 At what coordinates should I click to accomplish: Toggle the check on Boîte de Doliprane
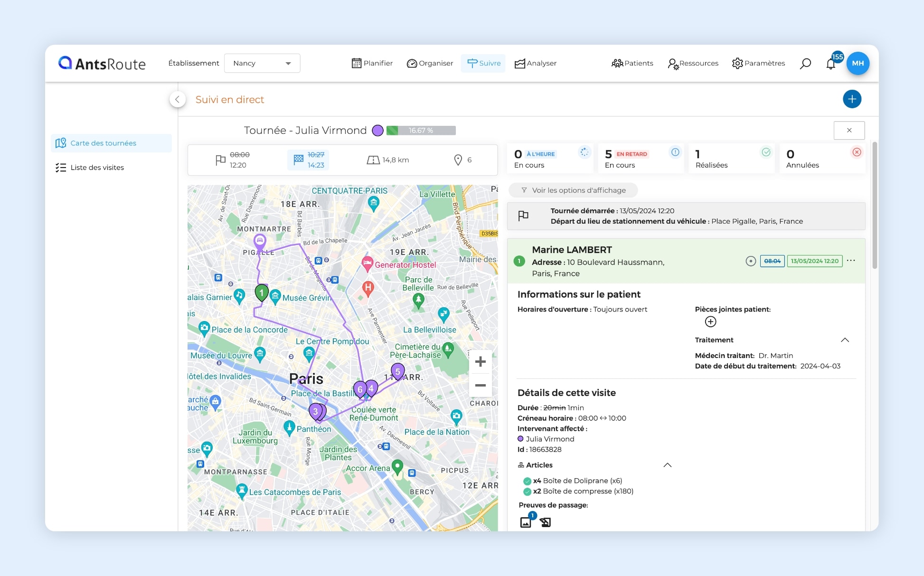528,481
